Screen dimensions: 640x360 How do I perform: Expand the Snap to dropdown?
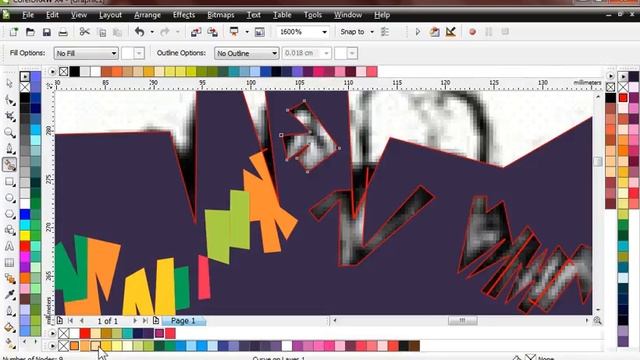[372, 32]
